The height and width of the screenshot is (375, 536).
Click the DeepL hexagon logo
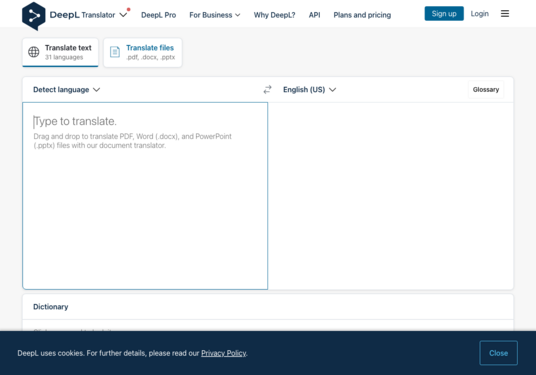pos(34,16)
